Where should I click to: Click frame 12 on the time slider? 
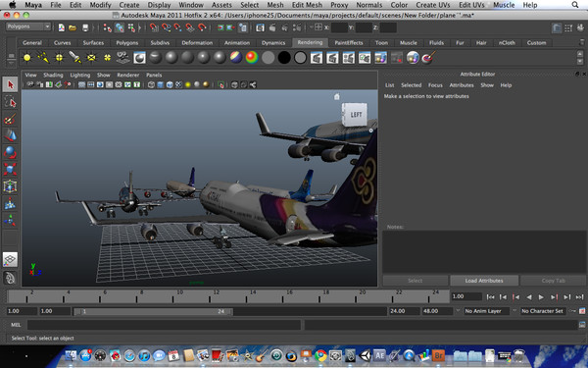pyautogui.click(x=210, y=297)
